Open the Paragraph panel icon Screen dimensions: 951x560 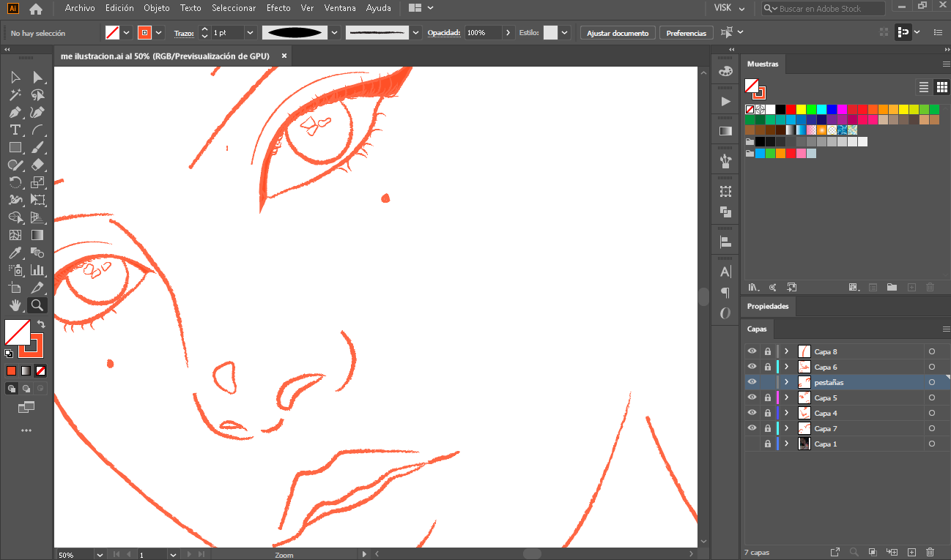coord(725,292)
